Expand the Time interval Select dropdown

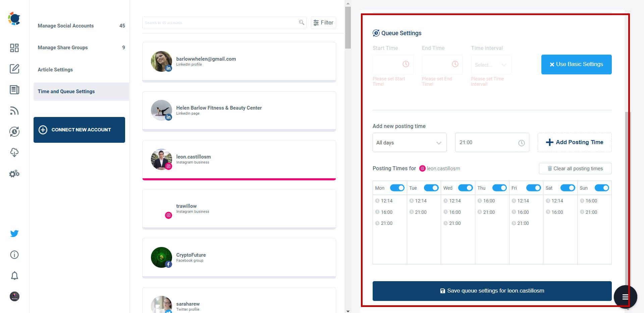coord(491,65)
